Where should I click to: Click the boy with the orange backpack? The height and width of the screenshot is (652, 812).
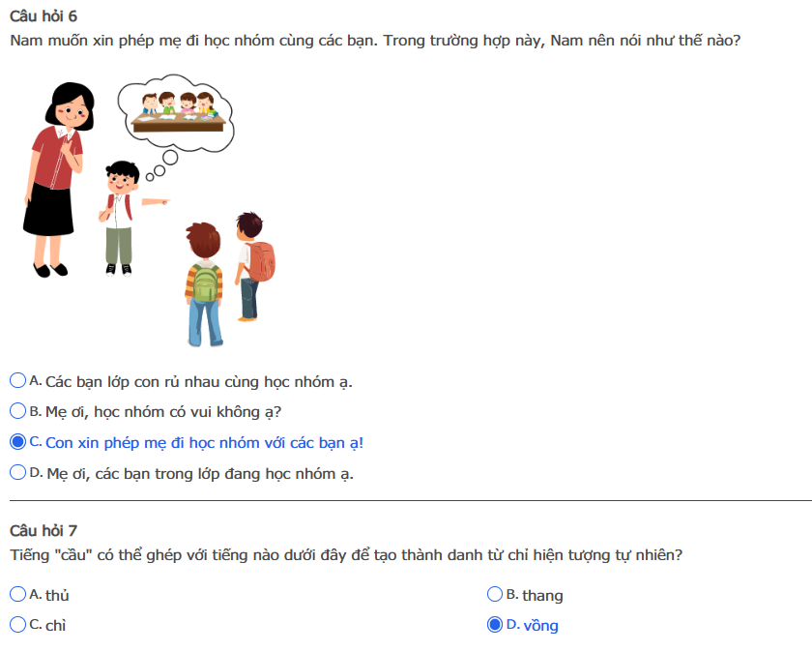(x=254, y=263)
